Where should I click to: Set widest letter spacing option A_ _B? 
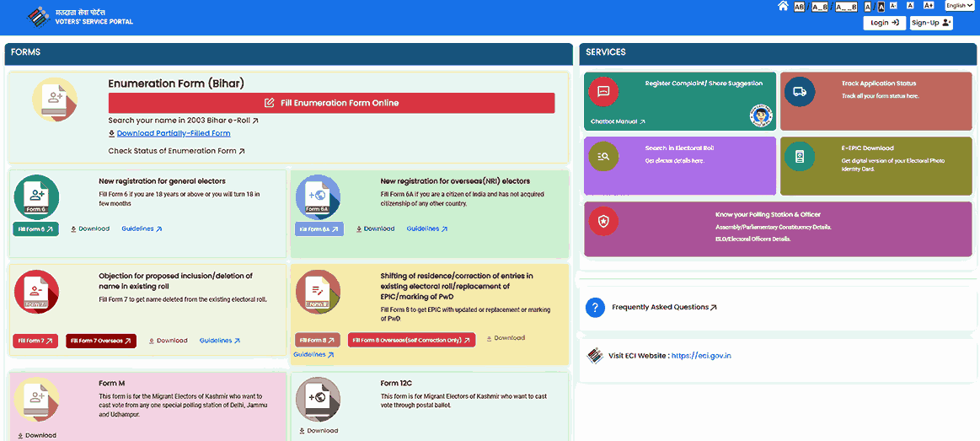tap(846, 6)
